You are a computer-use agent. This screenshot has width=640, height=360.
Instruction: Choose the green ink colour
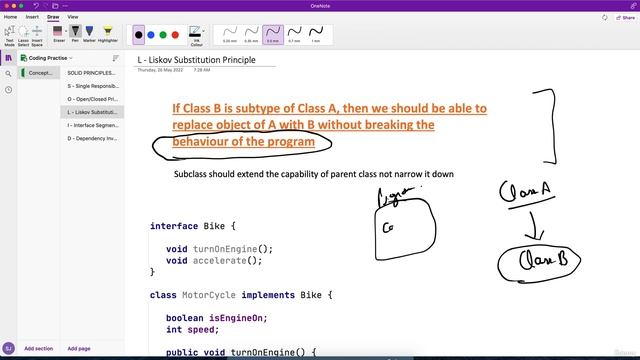pos(163,35)
